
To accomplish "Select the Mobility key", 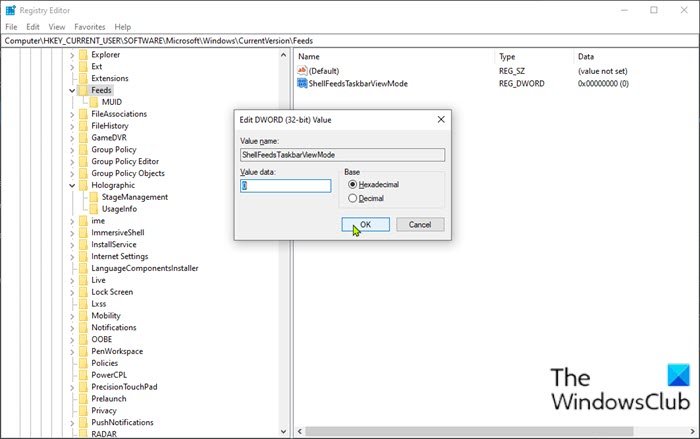I will click(x=106, y=315).
